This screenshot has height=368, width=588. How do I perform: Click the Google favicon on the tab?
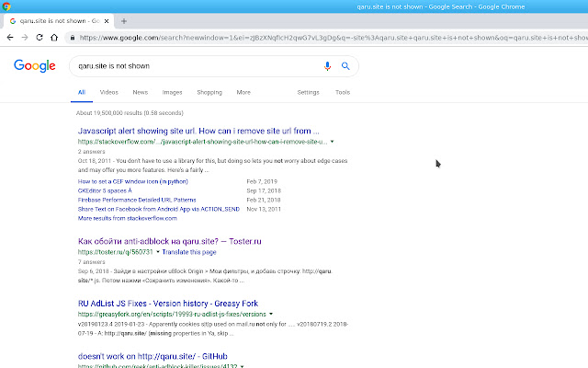point(13,21)
